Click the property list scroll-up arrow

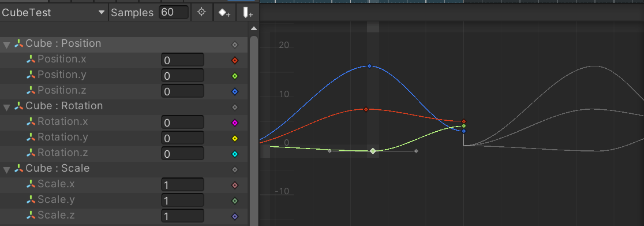pyautogui.click(x=254, y=28)
